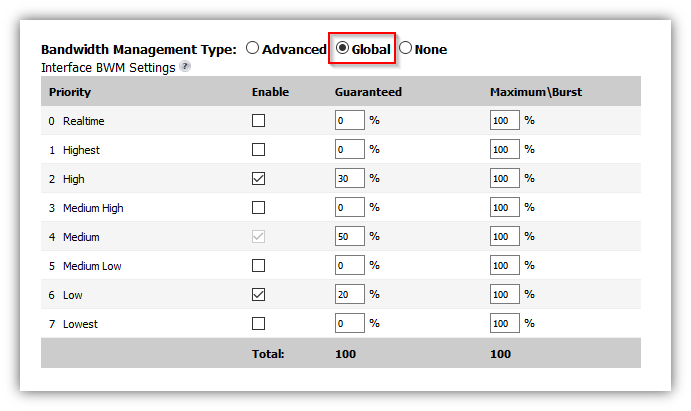Click the Medium guaranteed percentage field
Screen dimensions: 691x411
pos(349,236)
